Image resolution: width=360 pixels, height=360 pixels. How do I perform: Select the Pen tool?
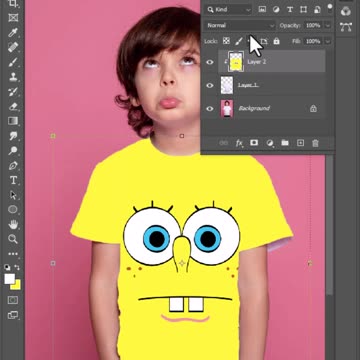(13, 165)
